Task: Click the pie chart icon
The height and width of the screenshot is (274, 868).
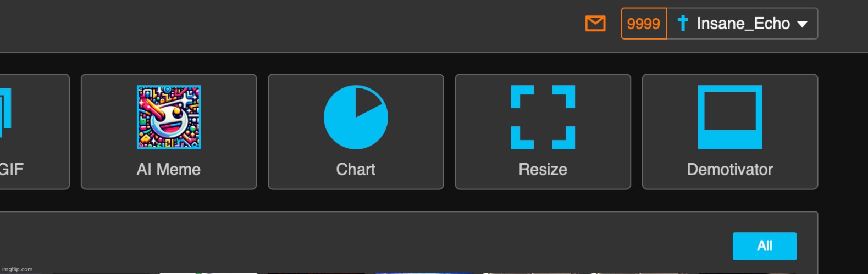Action: pos(356,117)
